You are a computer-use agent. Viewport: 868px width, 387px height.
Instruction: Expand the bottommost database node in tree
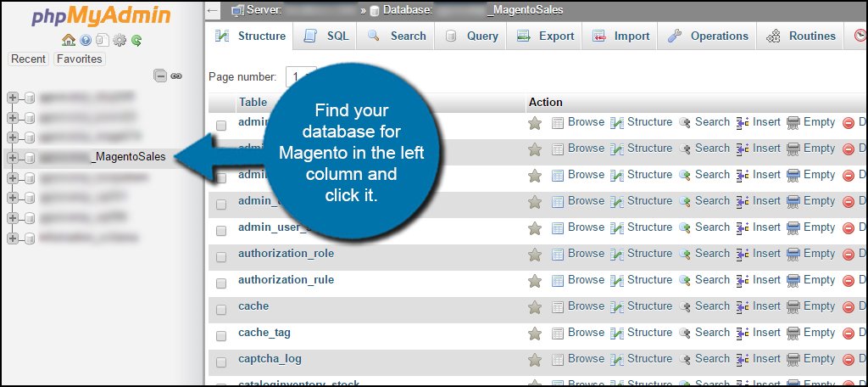pyautogui.click(x=12, y=238)
